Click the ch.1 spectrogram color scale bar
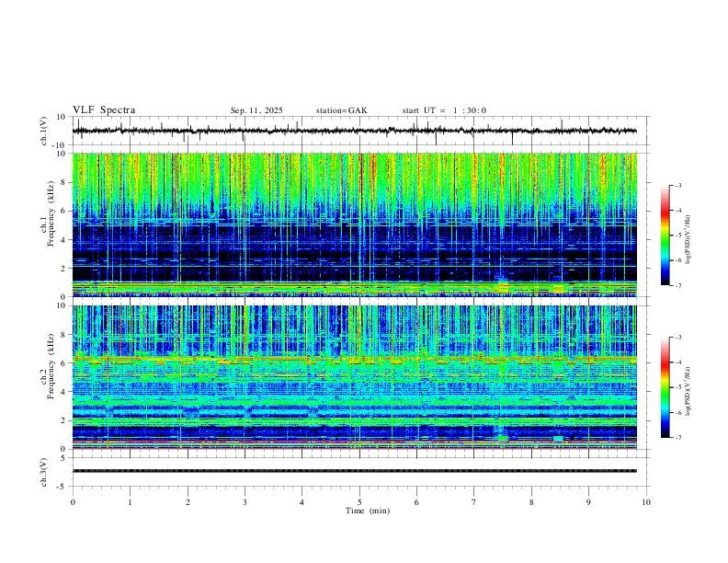728x563 pixels. 665,236
